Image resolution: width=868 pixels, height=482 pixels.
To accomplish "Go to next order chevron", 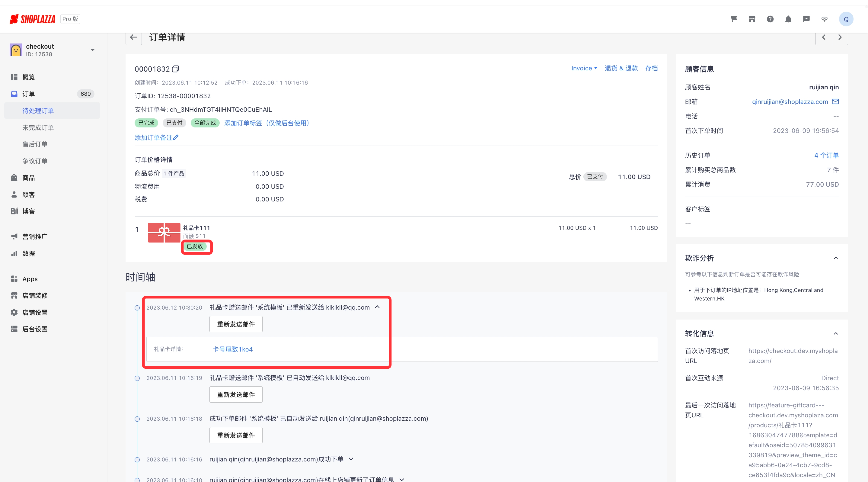I will [840, 37].
